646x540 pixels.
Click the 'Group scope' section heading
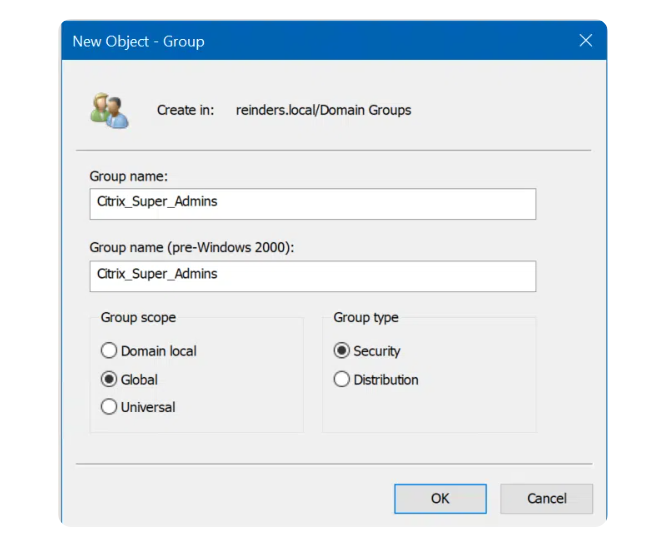pos(138,318)
